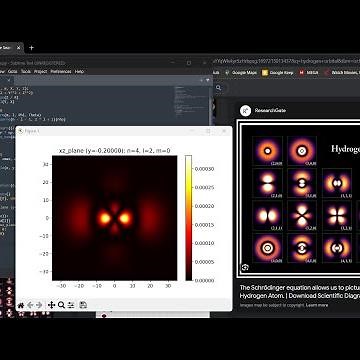The width and height of the screenshot is (360, 360).
Task: Click the Forward arrow in figure toolbar
Action: [39, 305]
